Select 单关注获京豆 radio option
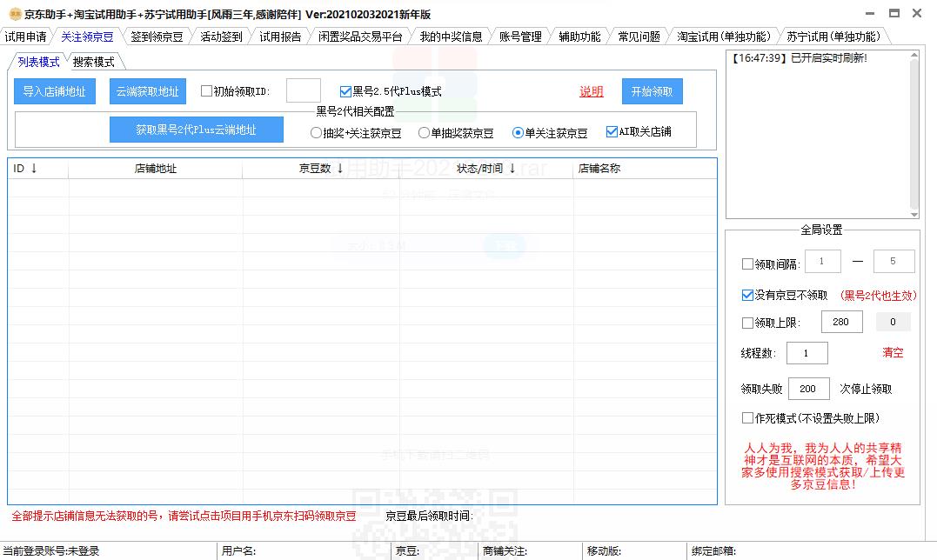 point(519,132)
